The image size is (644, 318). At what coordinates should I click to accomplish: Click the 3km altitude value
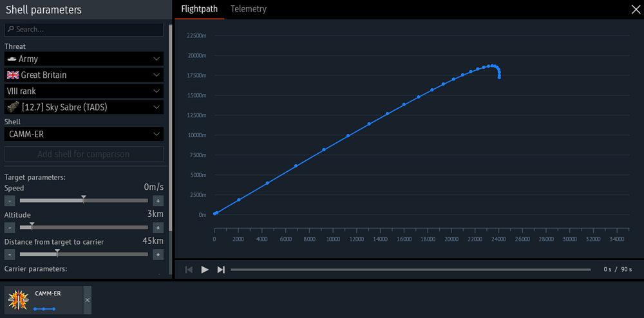point(155,214)
